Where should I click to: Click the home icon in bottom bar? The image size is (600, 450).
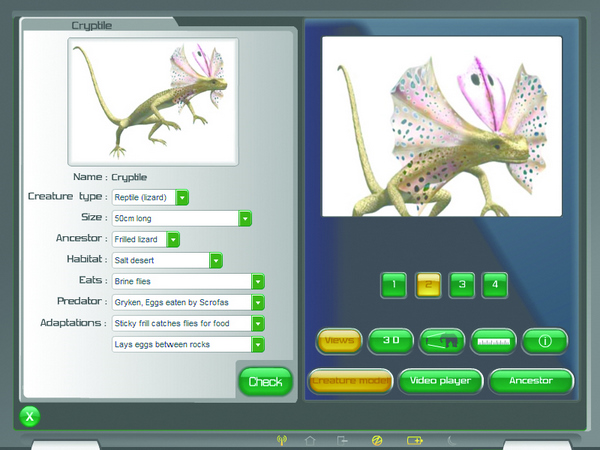tap(310, 439)
